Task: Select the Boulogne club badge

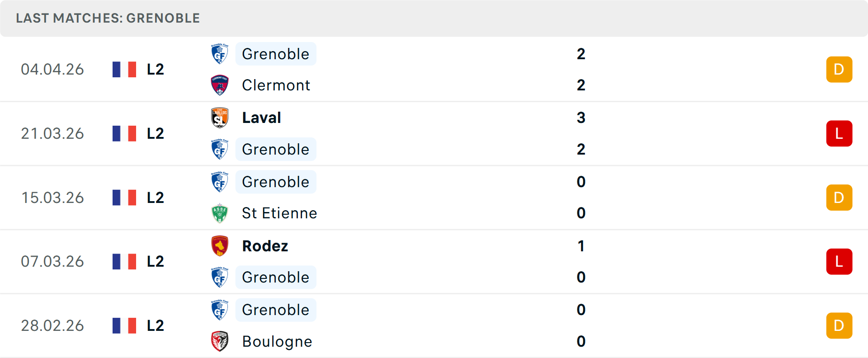Action: pos(220,342)
